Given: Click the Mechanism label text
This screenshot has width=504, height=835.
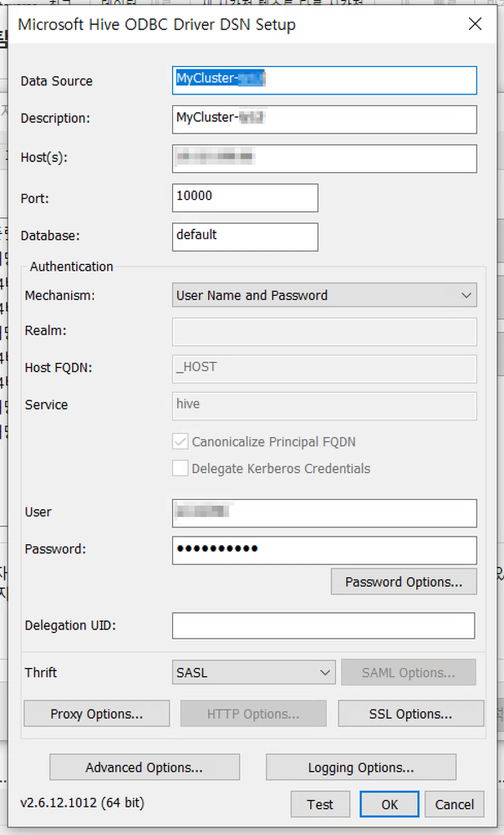Looking at the screenshot, I should point(59,295).
